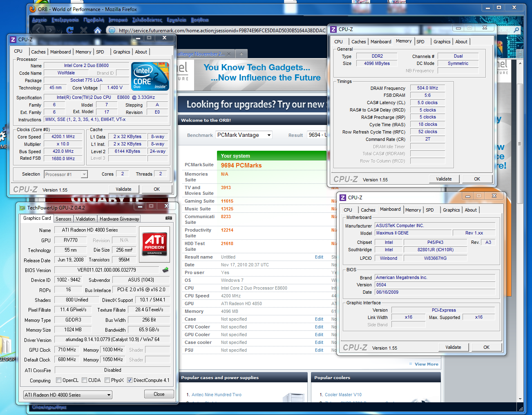
Task: Open Hardware Giveaway tab in GPU-Z
Action: (x=119, y=219)
